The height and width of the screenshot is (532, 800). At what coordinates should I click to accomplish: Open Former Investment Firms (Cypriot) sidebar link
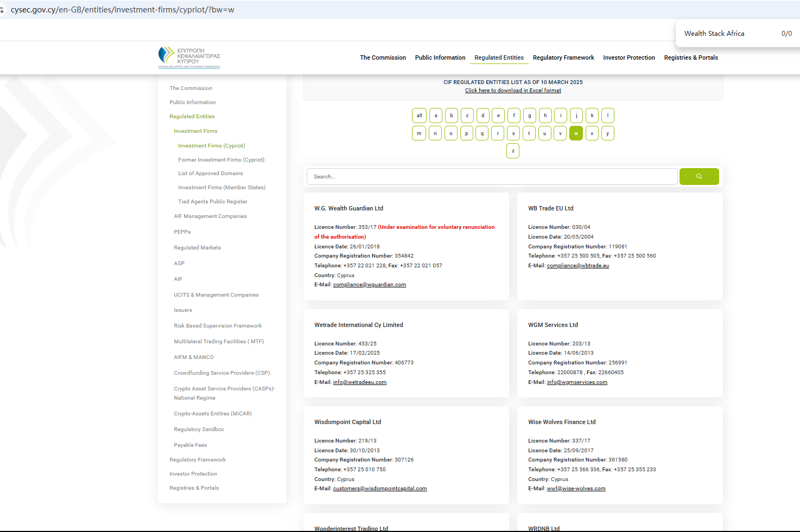(x=221, y=160)
